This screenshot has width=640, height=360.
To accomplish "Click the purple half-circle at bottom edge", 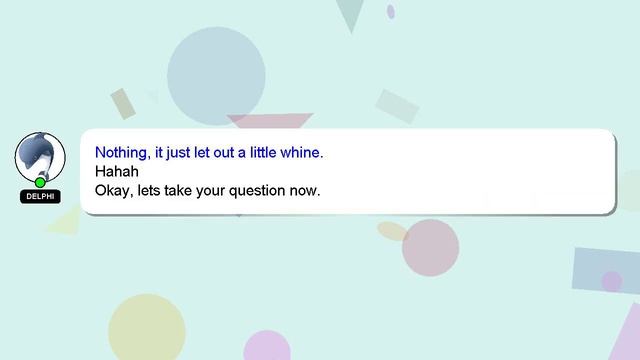I will pos(267,346).
